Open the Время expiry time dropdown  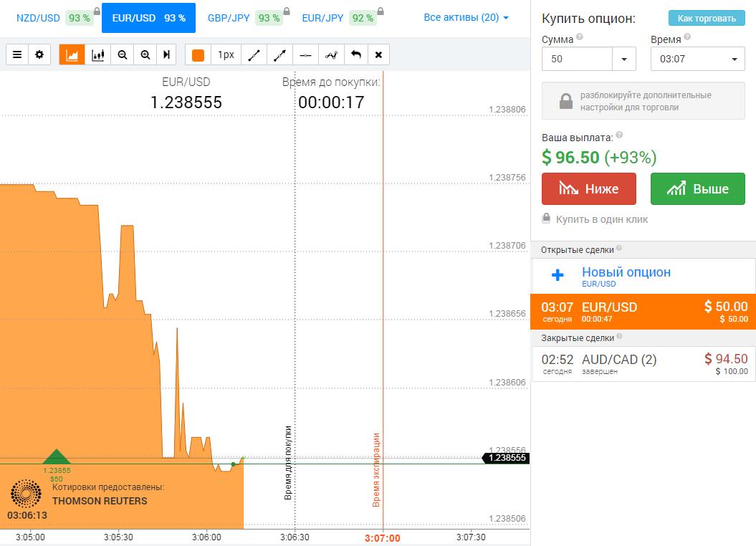698,59
